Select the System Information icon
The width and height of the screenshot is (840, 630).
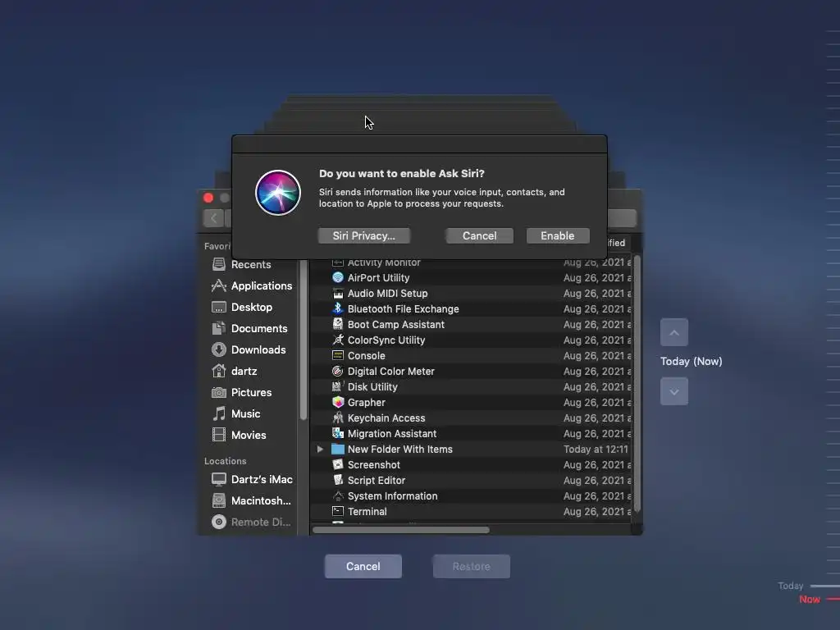(x=337, y=495)
